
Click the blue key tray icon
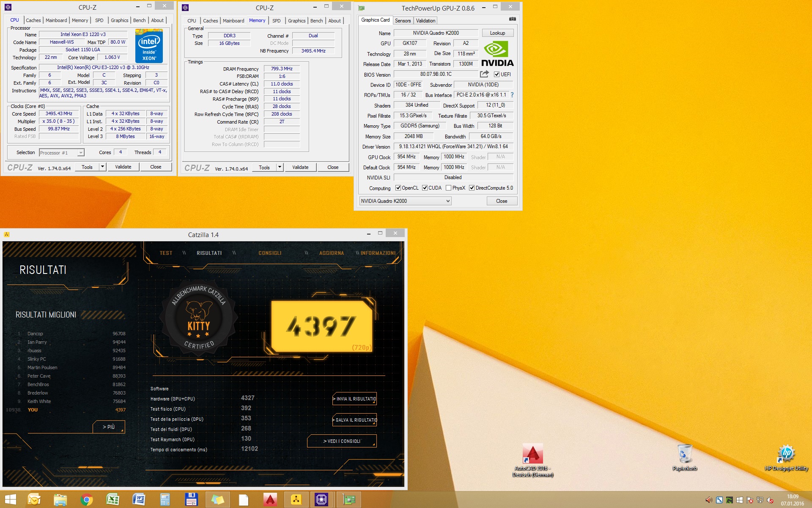(x=719, y=500)
